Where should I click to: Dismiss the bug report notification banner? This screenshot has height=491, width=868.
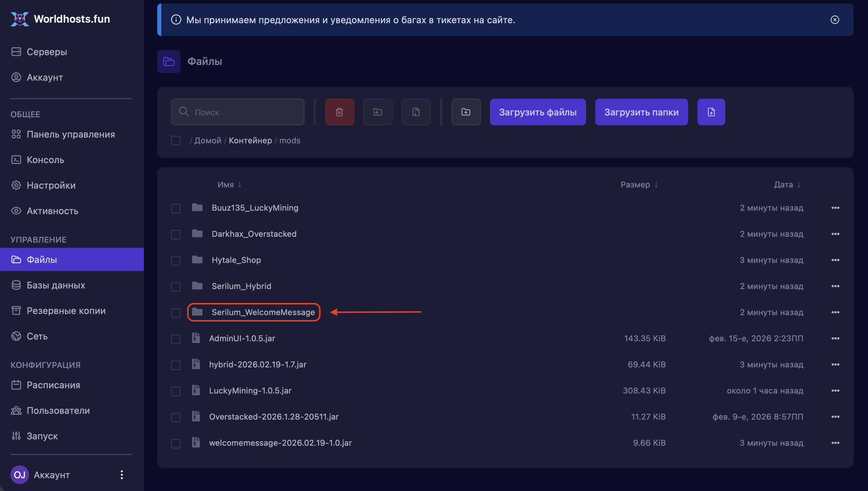[834, 20]
